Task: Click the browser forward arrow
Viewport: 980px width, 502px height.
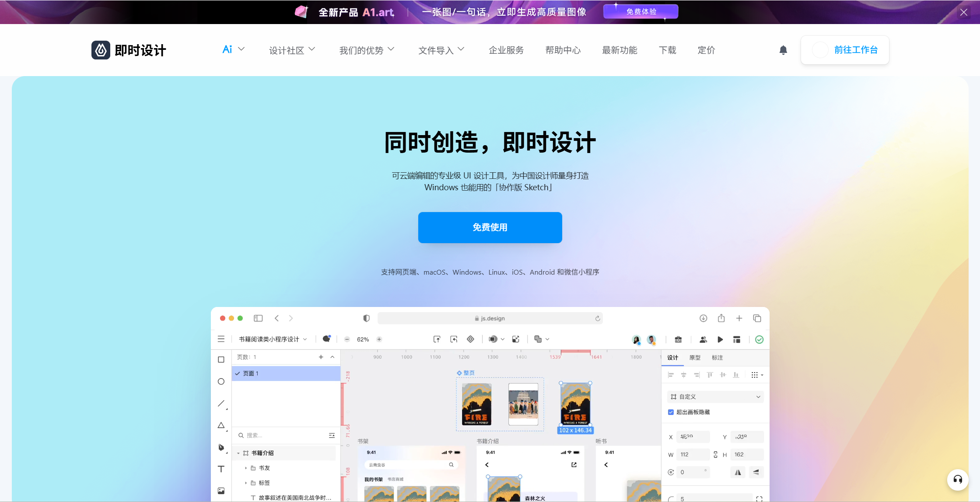Action: (291, 318)
